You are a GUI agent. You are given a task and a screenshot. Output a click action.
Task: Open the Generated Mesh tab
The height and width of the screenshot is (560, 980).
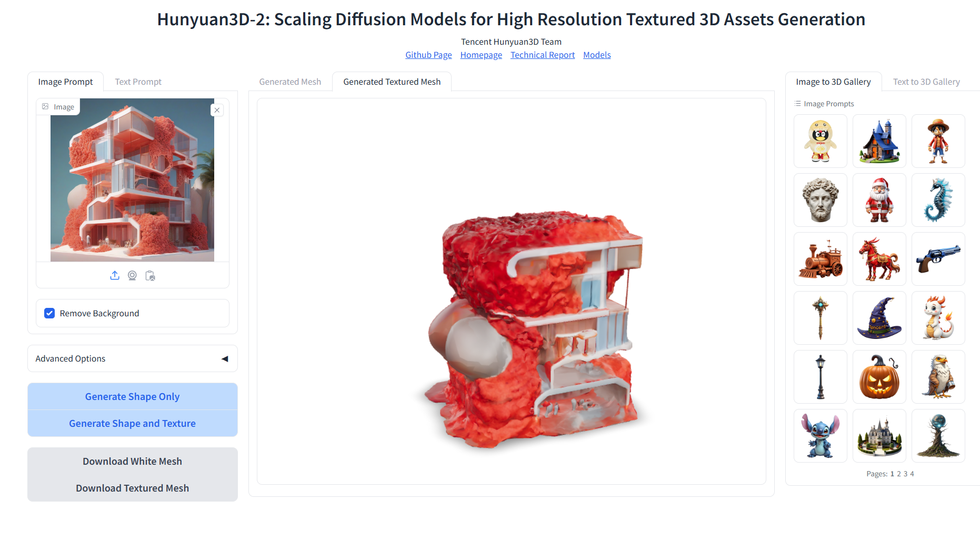click(x=290, y=82)
